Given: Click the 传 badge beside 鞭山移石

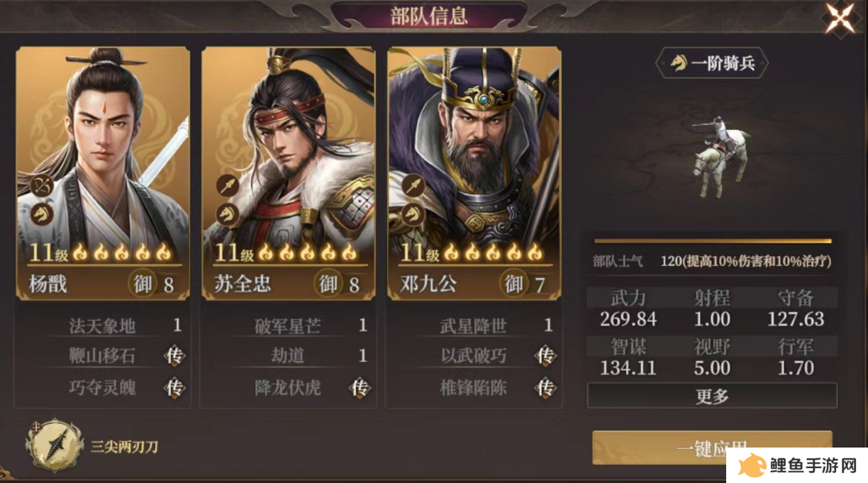Looking at the screenshot, I should (174, 355).
